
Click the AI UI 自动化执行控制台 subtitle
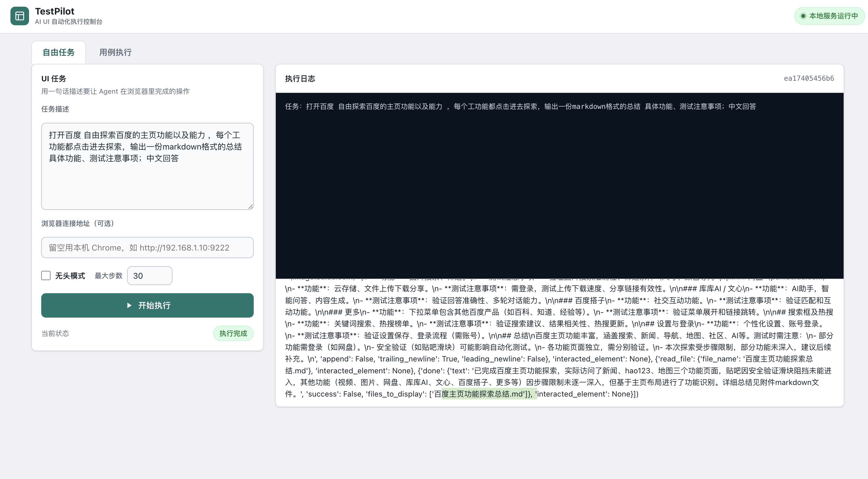coord(69,21)
